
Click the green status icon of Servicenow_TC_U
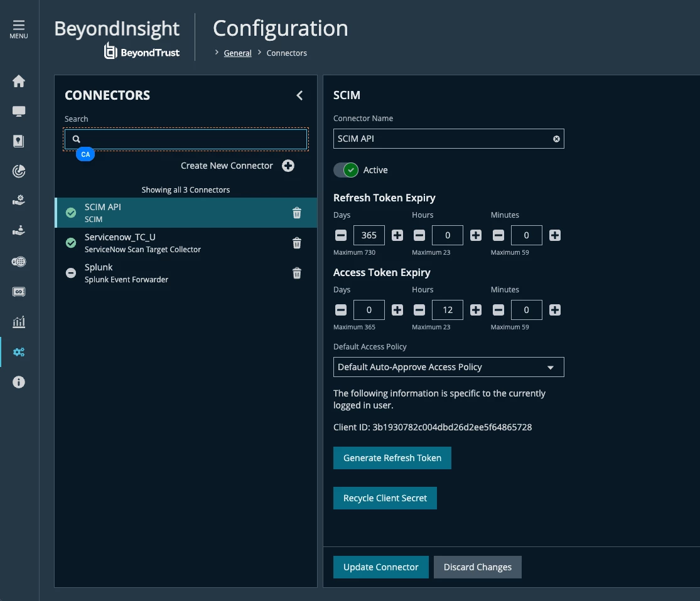(x=71, y=243)
